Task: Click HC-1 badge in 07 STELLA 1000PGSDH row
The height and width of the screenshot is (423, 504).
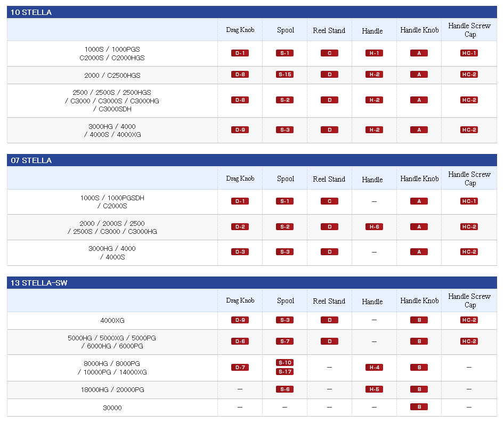Action: point(469,201)
